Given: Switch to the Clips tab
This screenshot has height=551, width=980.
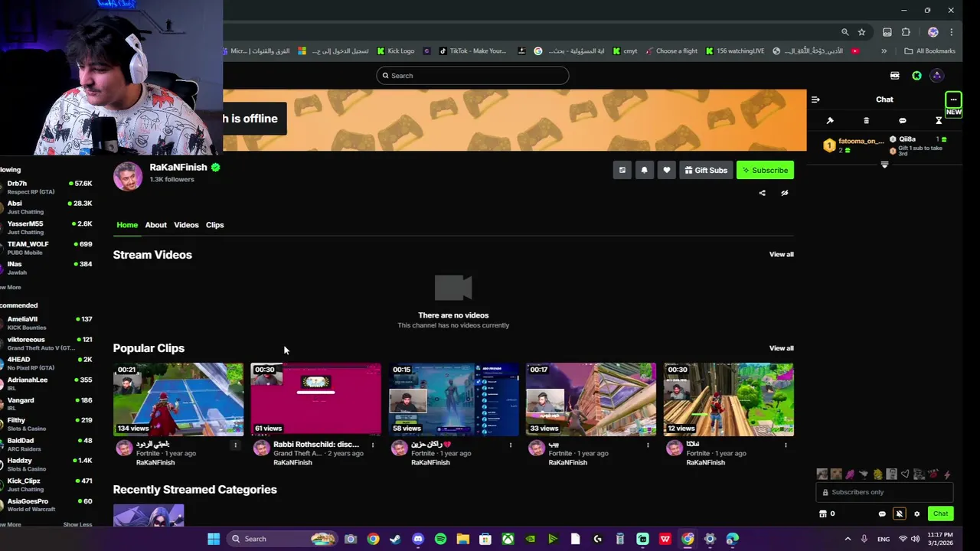Looking at the screenshot, I should click(214, 225).
